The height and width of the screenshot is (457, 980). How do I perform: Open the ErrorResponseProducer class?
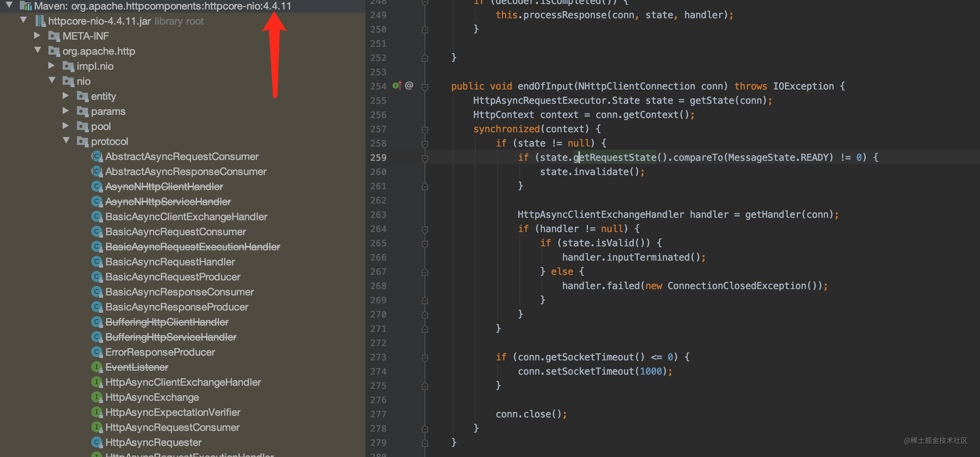coord(160,352)
